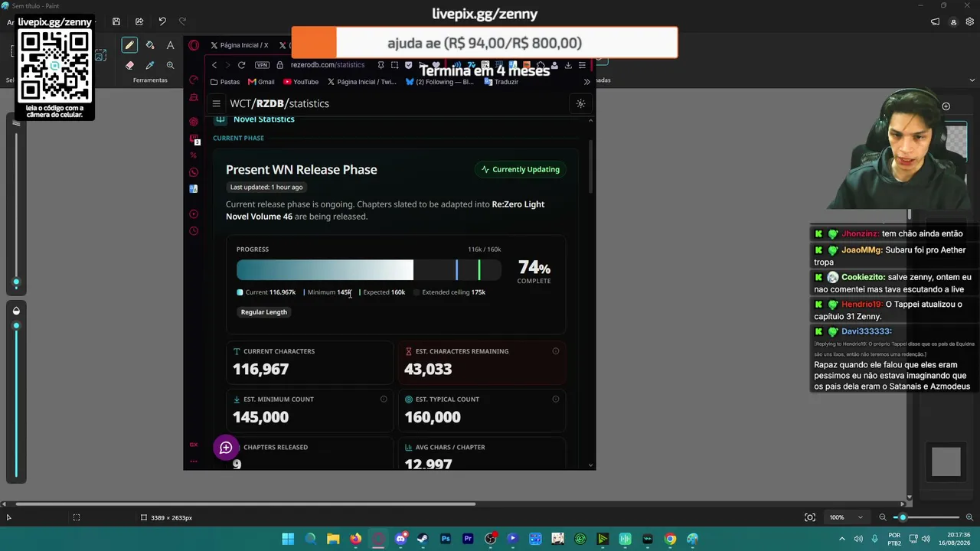The width and height of the screenshot is (980, 551).
Task: Open Twitch in the Opera sidebar
Action: point(194,139)
